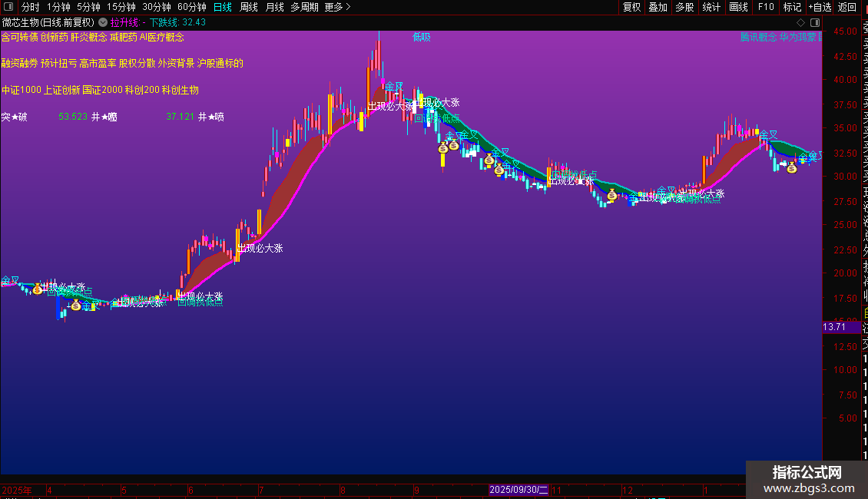868x499 pixels.
Task: Click the 突★破 value label
Action: click(x=15, y=117)
